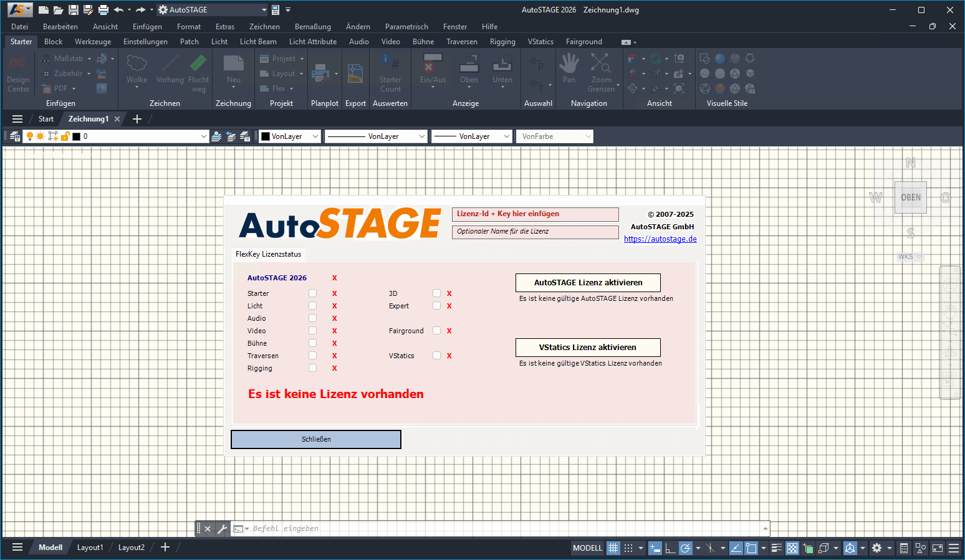This screenshot has height=560, width=965.
Task: Click the workspace switching gear icon
Action: (877, 548)
